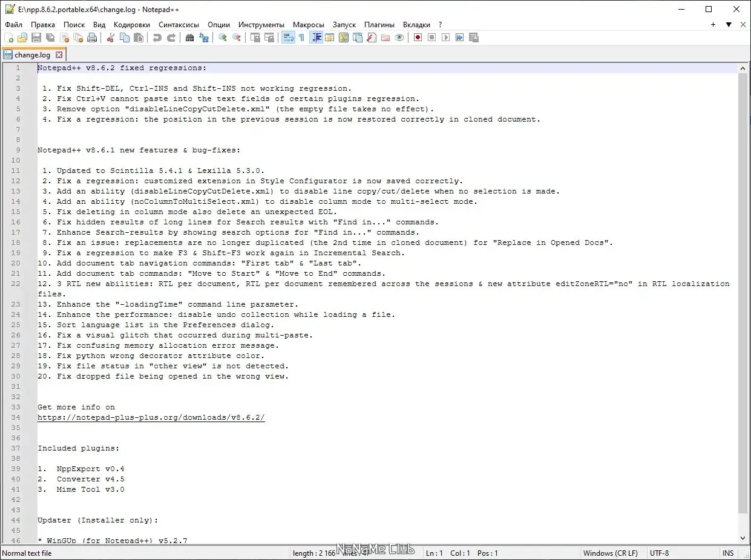Open the tab list dropdown triangle in menu bar
This screenshot has width=751, height=560.
click(729, 25)
